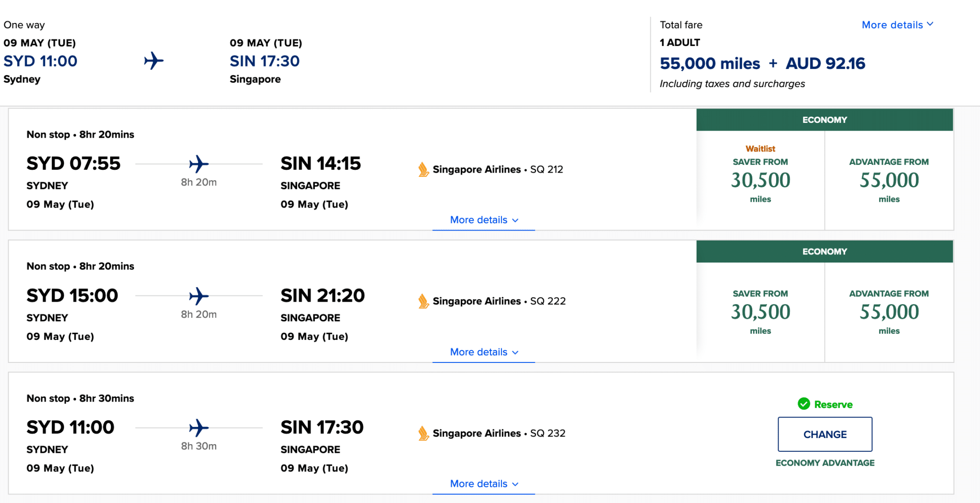The height and width of the screenshot is (503, 980).
Task: Click the plane icon on SQ 232 flight
Action: (199, 427)
